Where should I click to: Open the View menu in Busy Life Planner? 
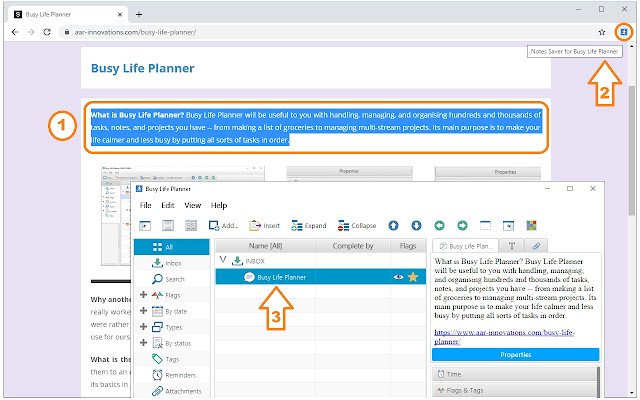click(192, 205)
